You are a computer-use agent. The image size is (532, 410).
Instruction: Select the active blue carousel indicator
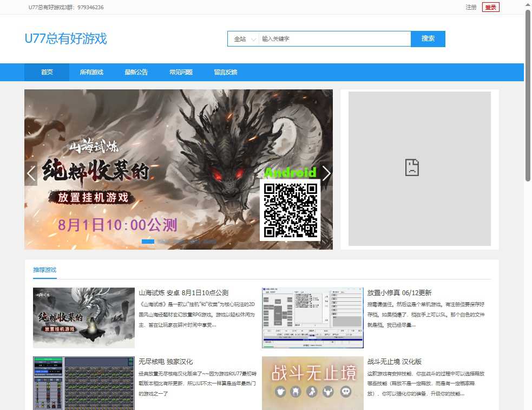pos(148,242)
